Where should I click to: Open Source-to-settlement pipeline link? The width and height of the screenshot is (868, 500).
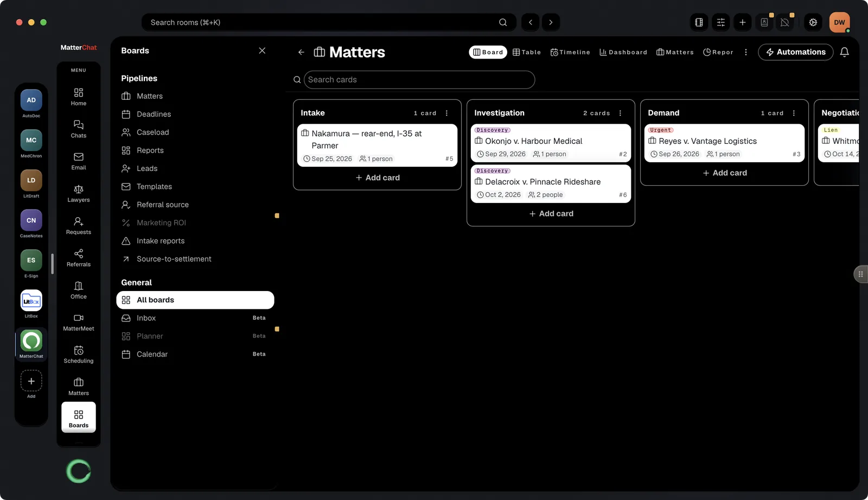click(195, 259)
